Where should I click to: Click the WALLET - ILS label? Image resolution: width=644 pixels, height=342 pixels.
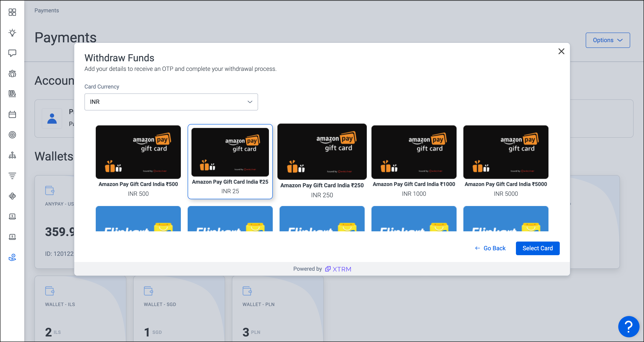[60, 304]
